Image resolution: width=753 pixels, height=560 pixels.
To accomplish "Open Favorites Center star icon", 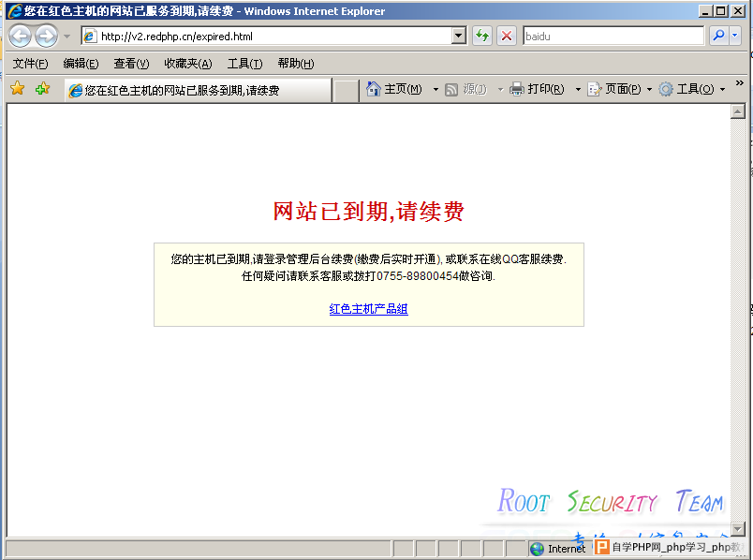I will pos(17,88).
